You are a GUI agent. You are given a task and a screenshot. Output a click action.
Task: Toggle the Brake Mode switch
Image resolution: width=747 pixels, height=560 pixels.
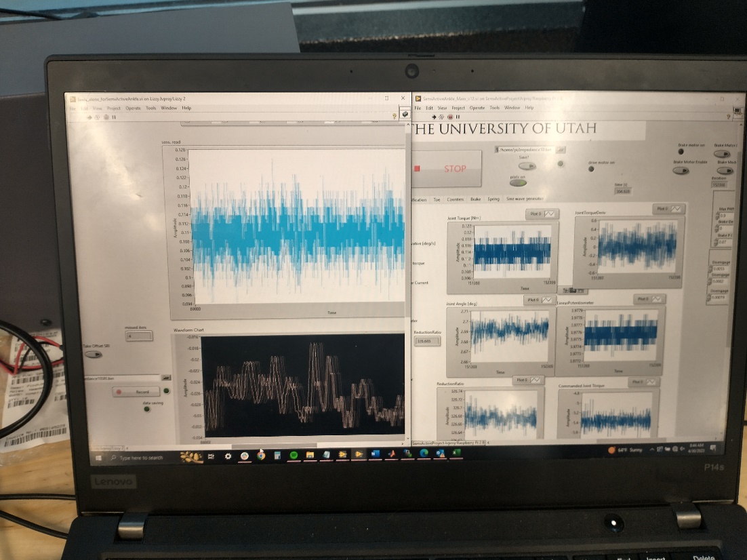pyautogui.click(x=725, y=171)
